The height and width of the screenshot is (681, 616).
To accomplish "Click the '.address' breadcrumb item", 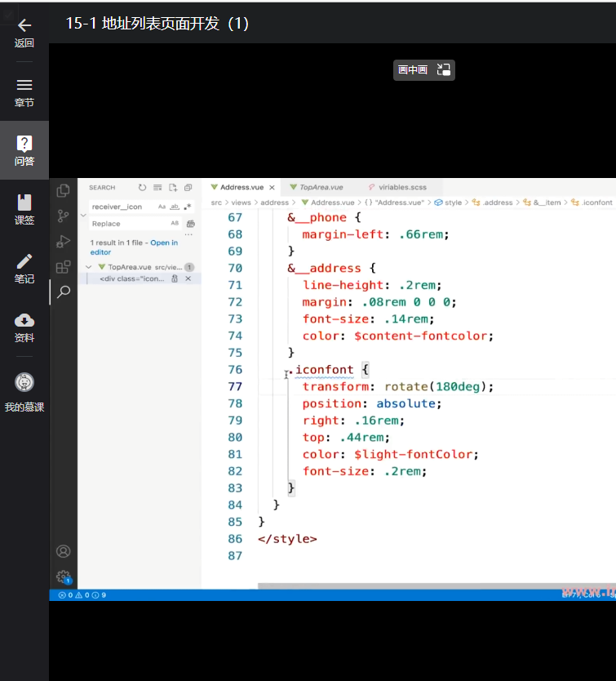I will tap(498, 203).
